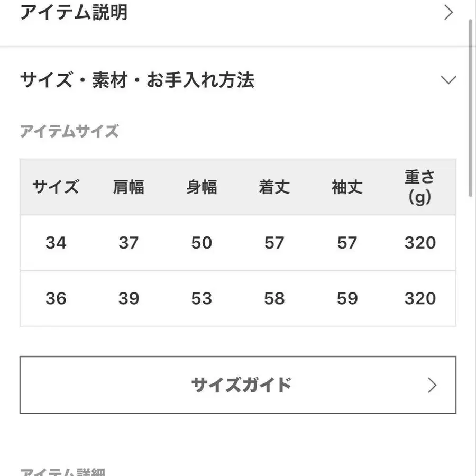Click the 320 weight value for size 34
The width and height of the screenshot is (476, 476).
coord(419,243)
